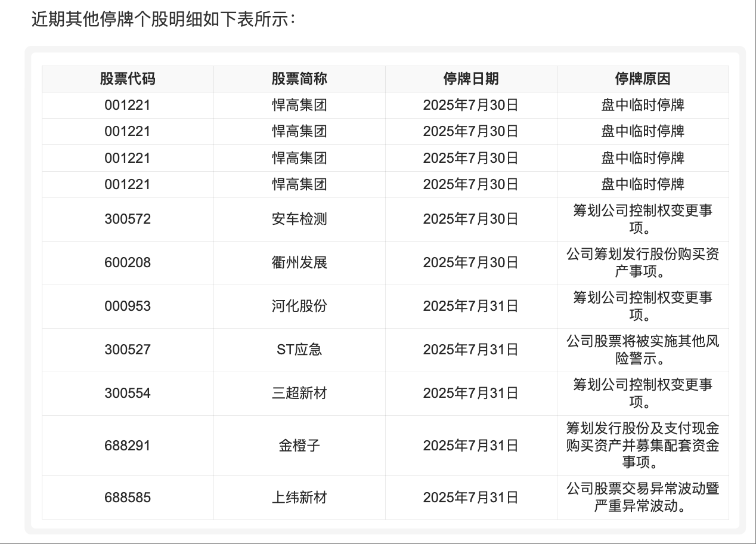Click the heading 近期其他停牌个股明细如下表所示
The width and height of the screenshot is (756, 544).
(x=163, y=20)
